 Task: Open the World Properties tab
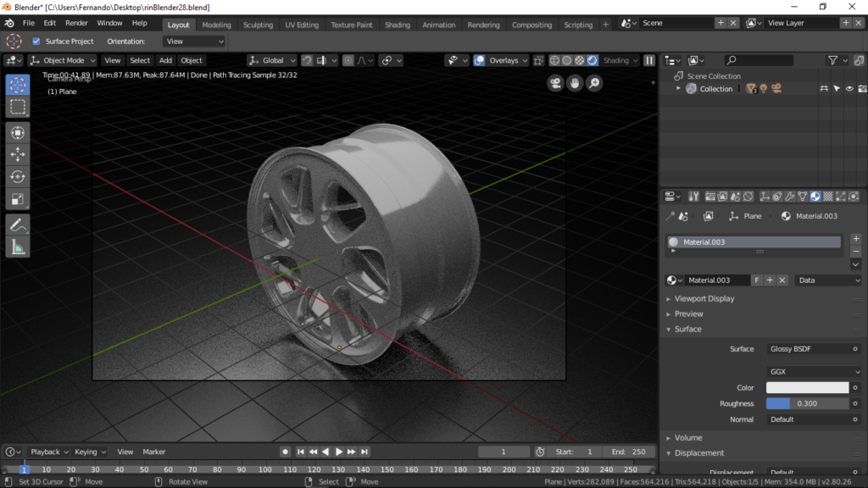pyautogui.click(x=748, y=196)
